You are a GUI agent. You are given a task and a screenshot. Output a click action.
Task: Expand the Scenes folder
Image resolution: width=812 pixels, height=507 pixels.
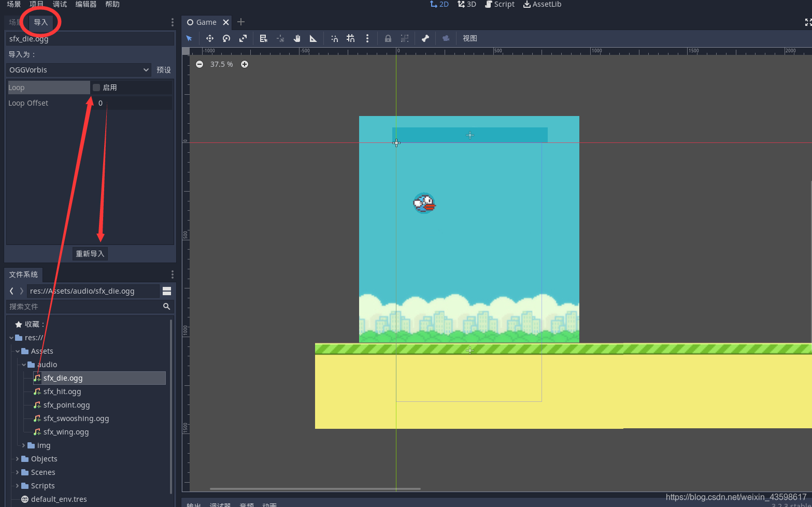point(18,472)
